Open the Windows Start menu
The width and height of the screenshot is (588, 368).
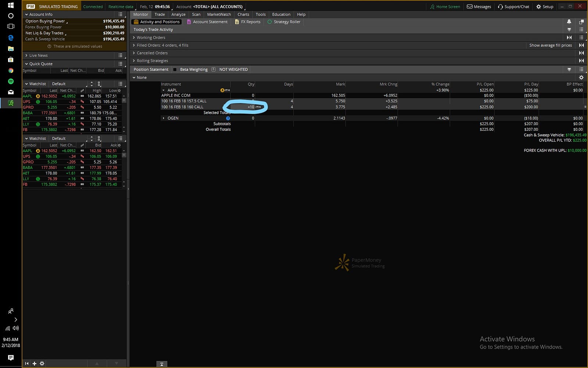(11, 5)
